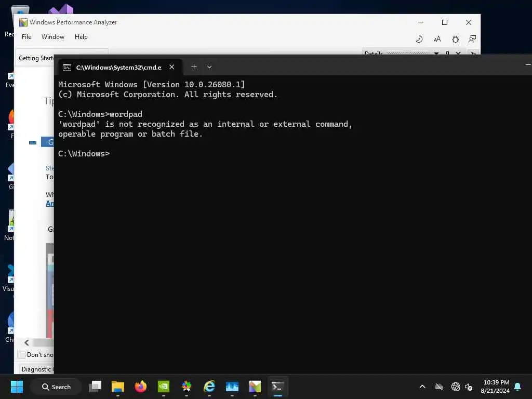This screenshot has width=532, height=399.
Task: Switch to Windows Performance Analyzer taskbar icon
Action: click(255, 387)
